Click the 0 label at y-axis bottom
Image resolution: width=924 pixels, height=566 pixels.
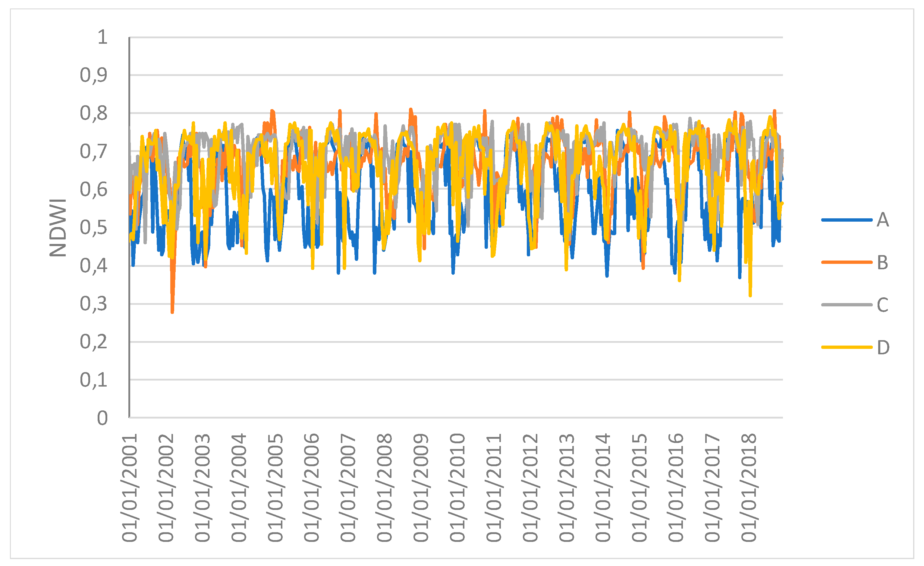coord(102,418)
